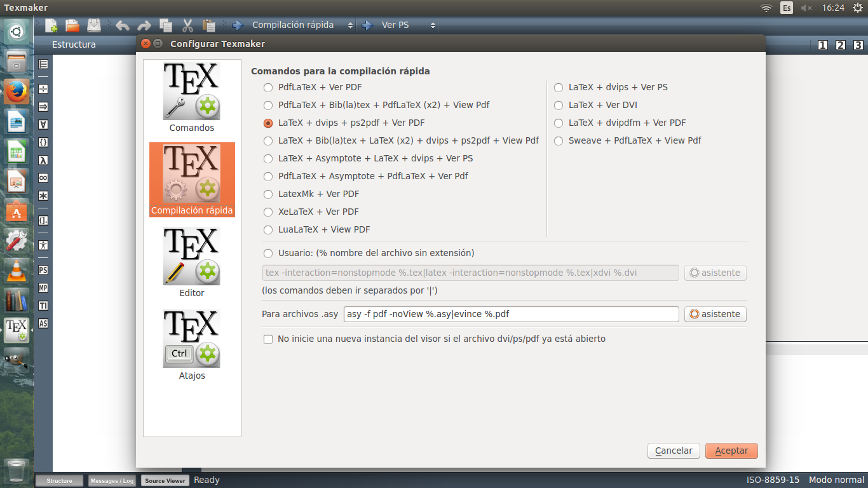Viewport: 868px width, 488px height.
Task: Select LaTeX + dvipdfm + Ver PDF option
Action: [620, 123]
